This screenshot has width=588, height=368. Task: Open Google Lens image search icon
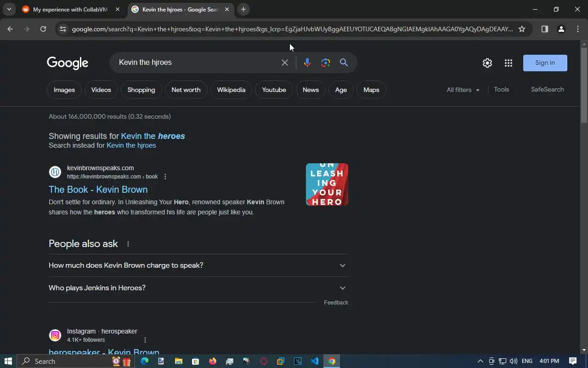pyautogui.click(x=326, y=63)
